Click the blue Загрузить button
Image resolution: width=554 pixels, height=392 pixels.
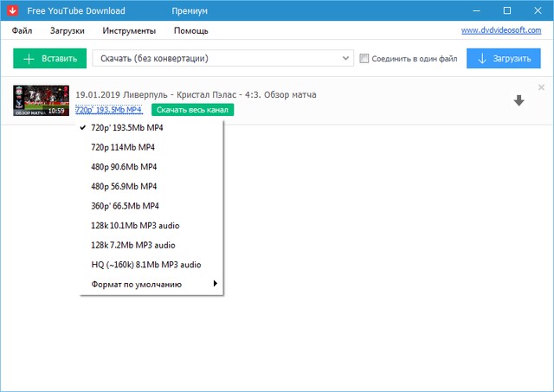(503, 59)
